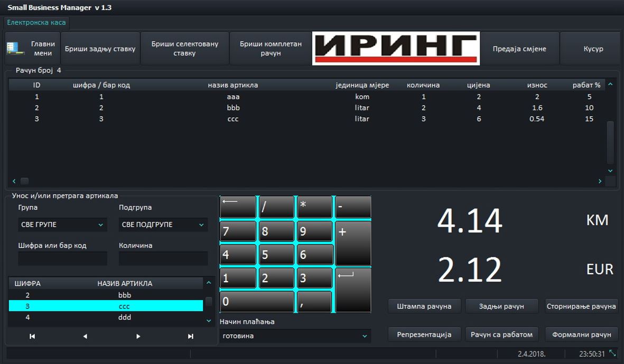Open the Група dropdown СВЕ ГРУПЕ
This screenshot has width=624, height=364.
[62, 225]
